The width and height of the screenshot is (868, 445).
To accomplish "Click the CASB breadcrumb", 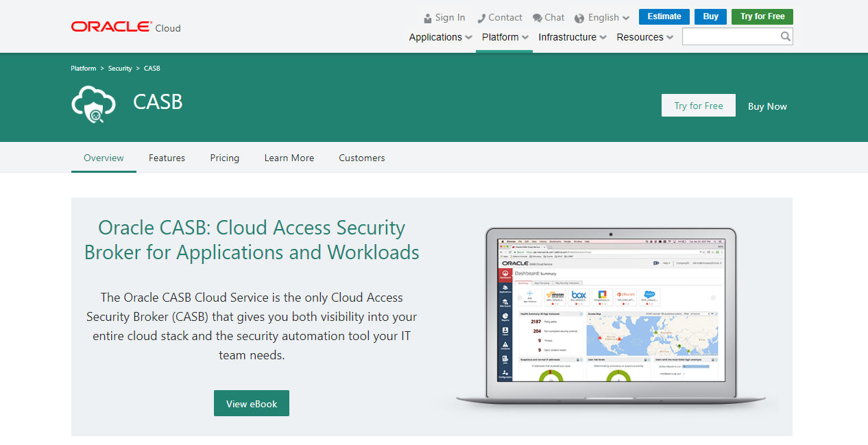I will [x=152, y=69].
